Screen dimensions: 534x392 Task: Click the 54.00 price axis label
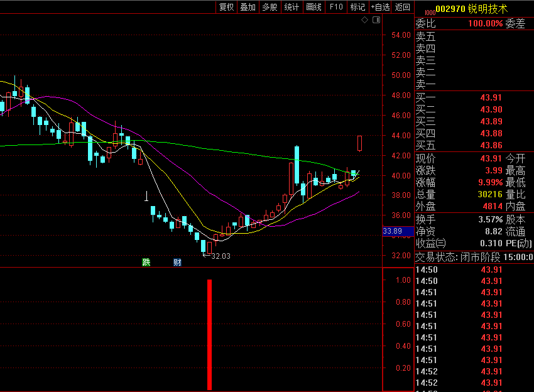(401, 35)
